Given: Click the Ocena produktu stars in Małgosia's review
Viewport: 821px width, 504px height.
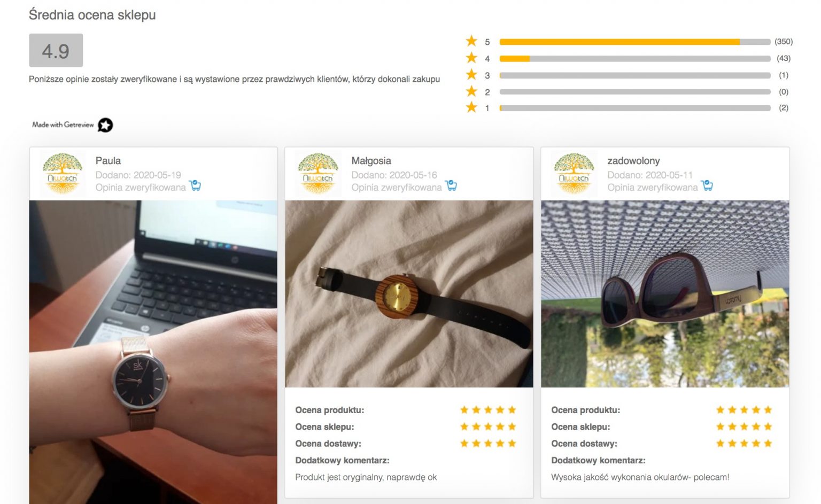Looking at the screenshot, I should [x=488, y=410].
